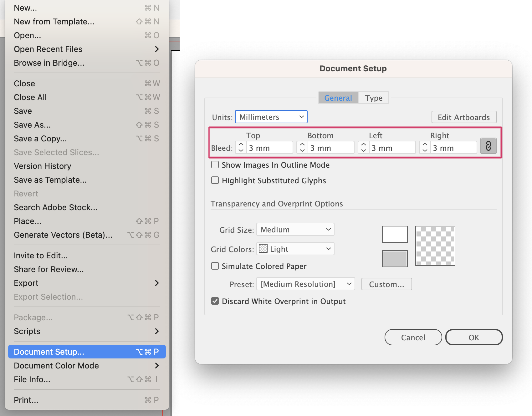Select Save as Template from the menu
Image resolution: width=532 pixels, height=416 pixels.
pos(50,180)
